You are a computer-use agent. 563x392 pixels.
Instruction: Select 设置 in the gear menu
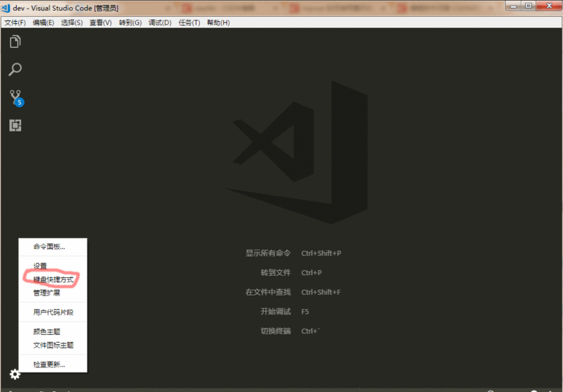53,266
